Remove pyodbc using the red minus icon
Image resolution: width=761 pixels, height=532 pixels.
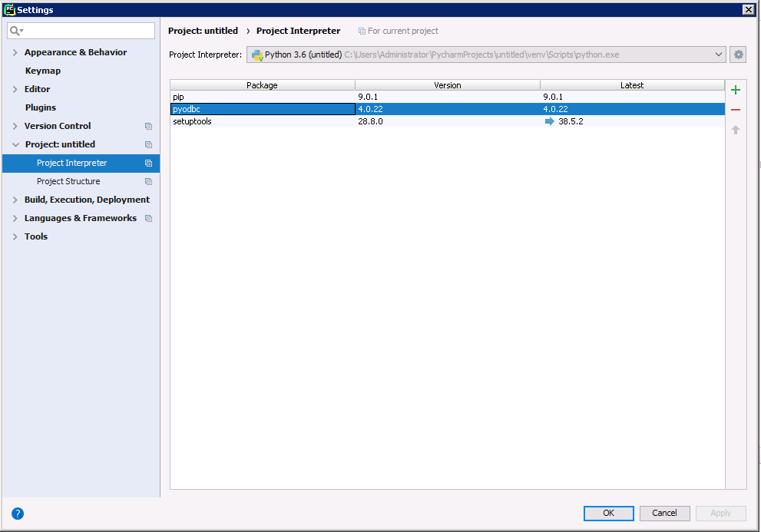735,109
